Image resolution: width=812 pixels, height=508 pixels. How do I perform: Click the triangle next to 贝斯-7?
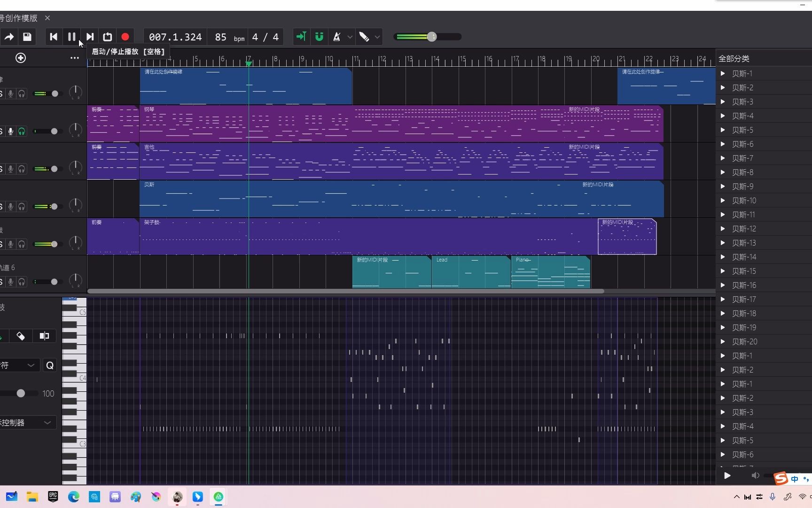[723, 158]
